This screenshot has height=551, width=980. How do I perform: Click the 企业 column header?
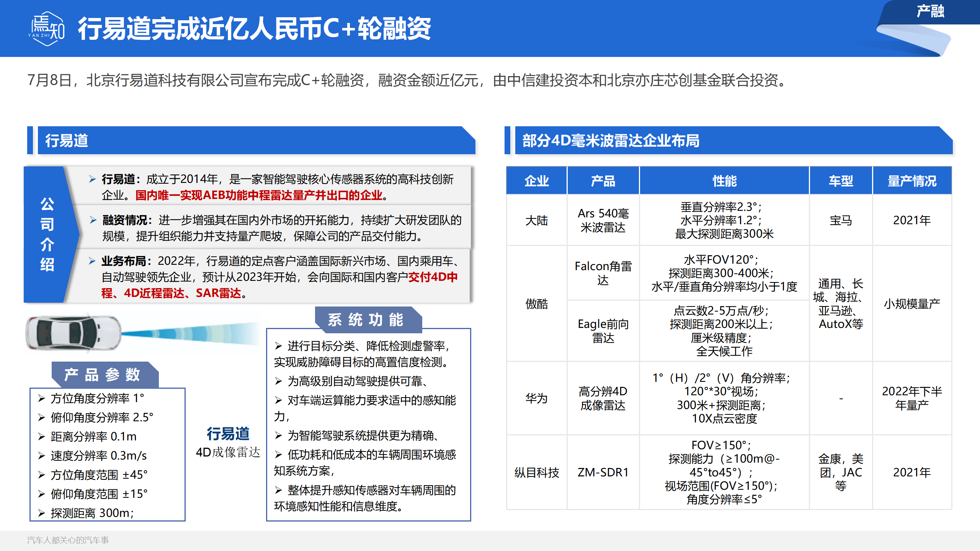click(537, 181)
